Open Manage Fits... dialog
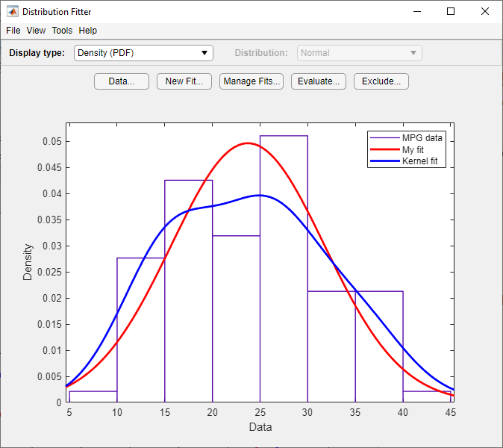 [251, 81]
